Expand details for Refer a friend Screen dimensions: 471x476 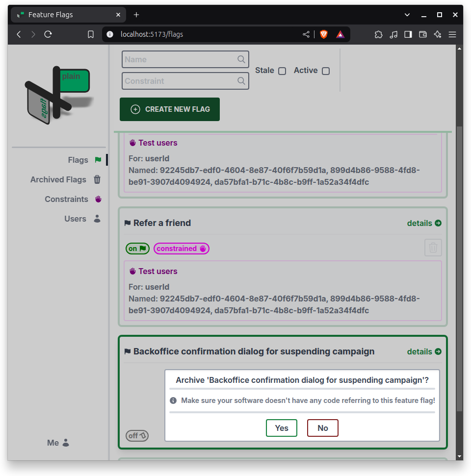(424, 223)
